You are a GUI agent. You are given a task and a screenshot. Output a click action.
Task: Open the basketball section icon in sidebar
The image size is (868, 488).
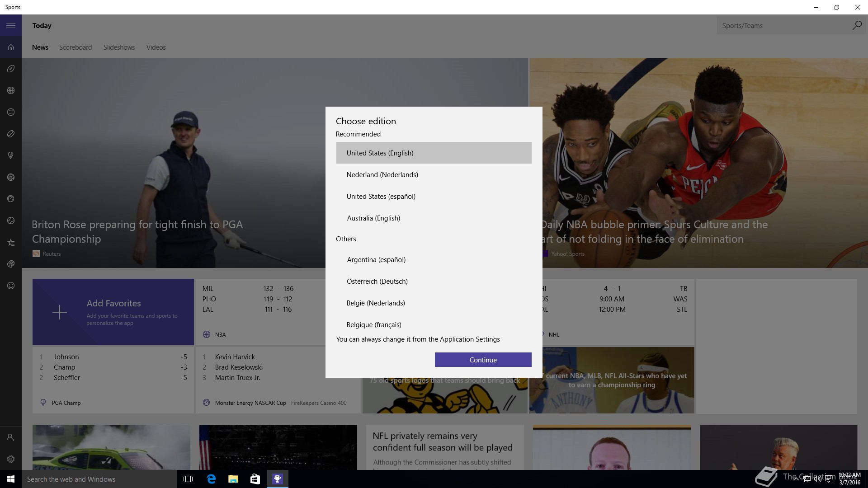11,90
